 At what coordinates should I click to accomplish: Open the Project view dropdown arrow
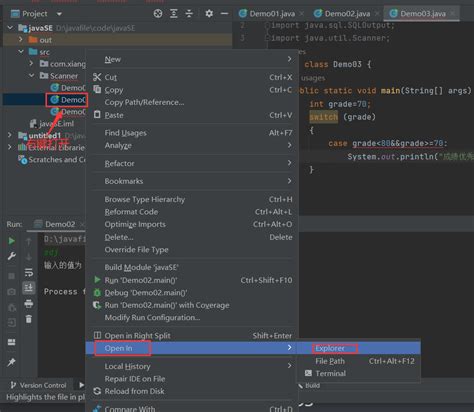pos(59,14)
